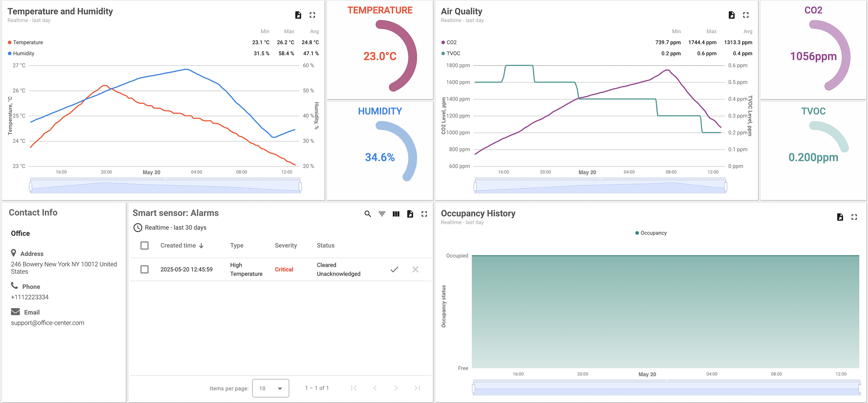Go to the last page of alarms
The image size is (868, 403).
pos(417,388)
